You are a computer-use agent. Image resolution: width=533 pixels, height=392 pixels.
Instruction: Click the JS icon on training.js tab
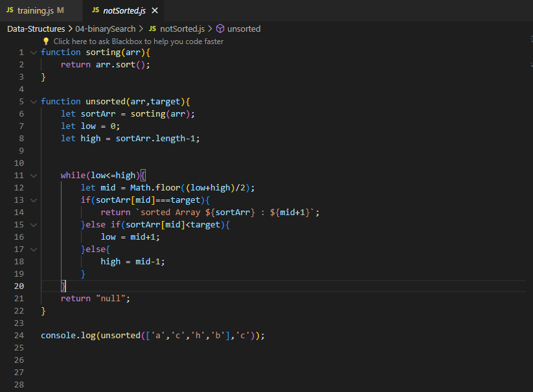point(10,10)
